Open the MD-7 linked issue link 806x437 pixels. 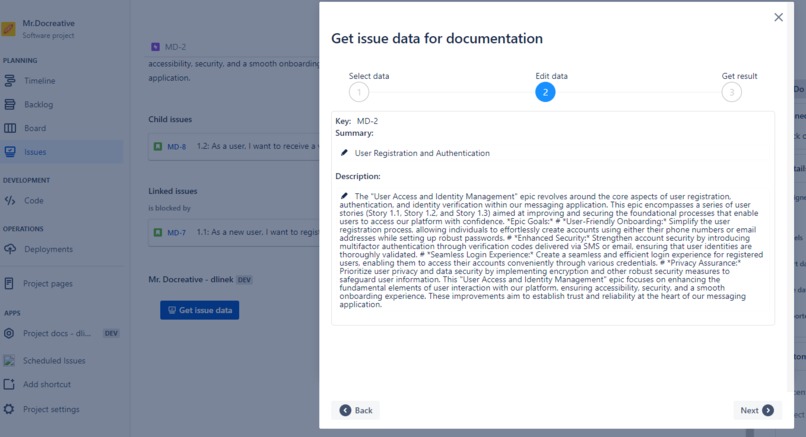[x=176, y=232]
